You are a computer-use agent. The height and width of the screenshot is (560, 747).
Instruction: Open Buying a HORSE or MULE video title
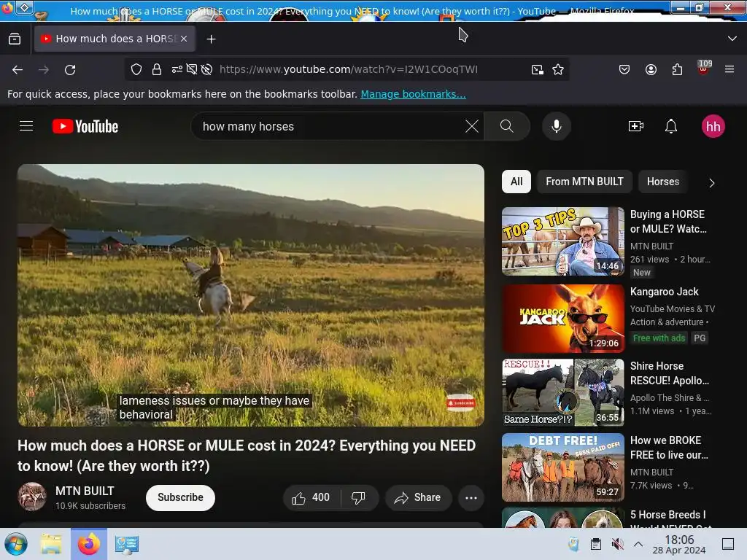click(668, 222)
